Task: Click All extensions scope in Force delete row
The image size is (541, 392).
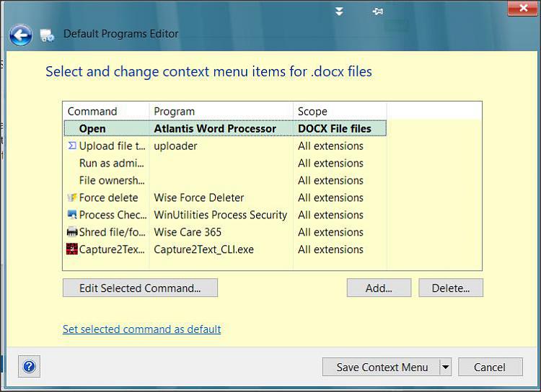Action: [x=330, y=197]
